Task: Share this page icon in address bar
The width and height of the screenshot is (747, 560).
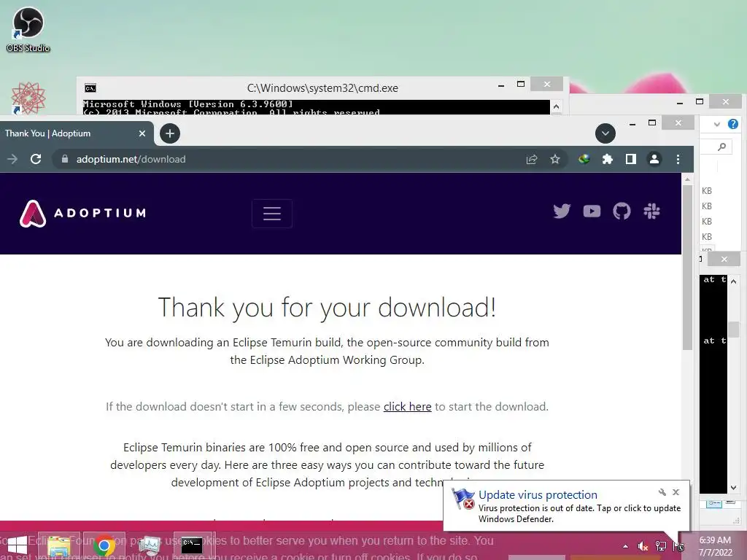Action: pyautogui.click(x=532, y=159)
